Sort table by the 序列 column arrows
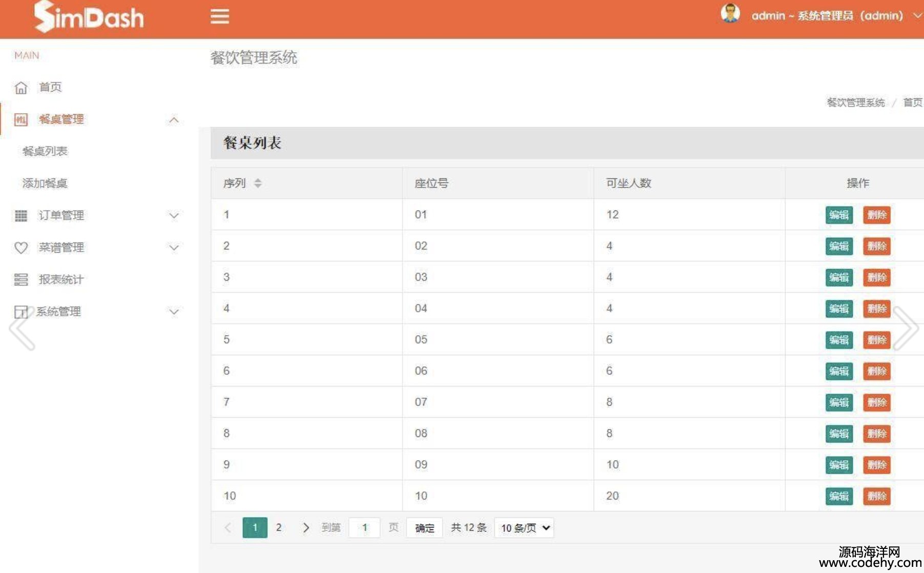 [258, 183]
